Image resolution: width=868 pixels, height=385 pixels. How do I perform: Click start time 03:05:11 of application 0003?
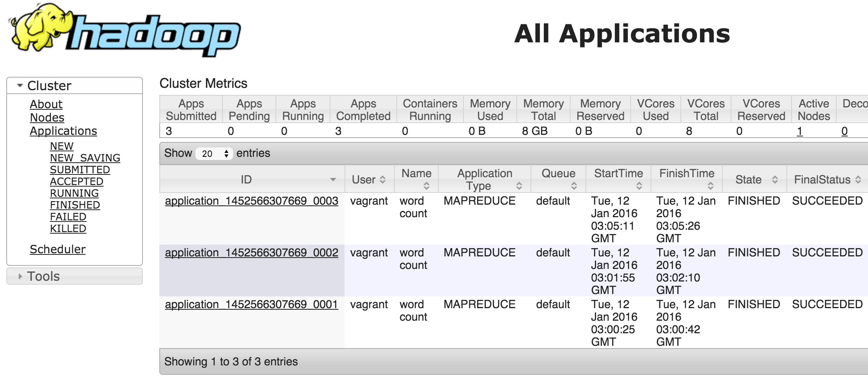coord(613,226)
